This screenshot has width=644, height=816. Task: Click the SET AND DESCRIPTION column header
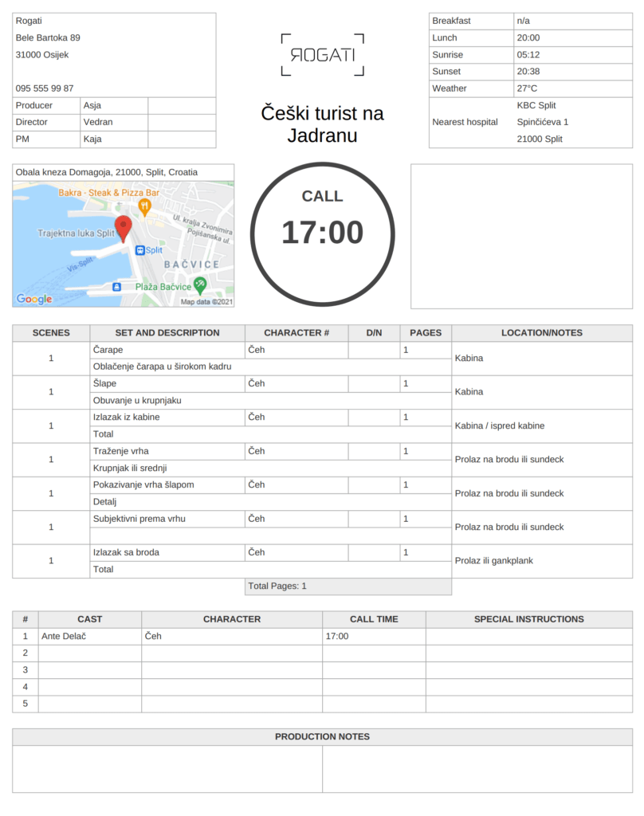pos(167,333)
